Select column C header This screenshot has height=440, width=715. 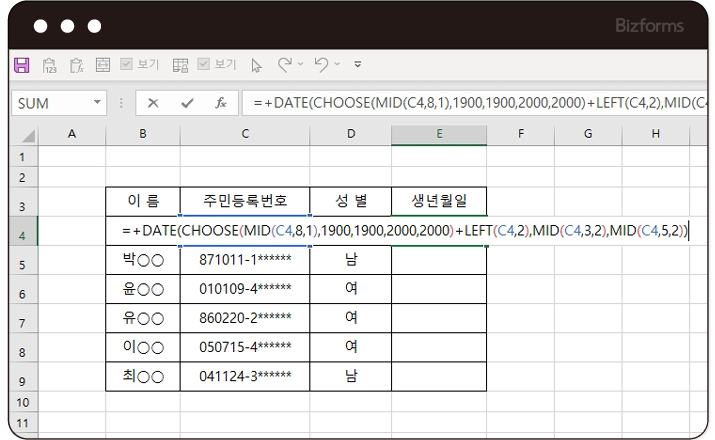point(244,134)
